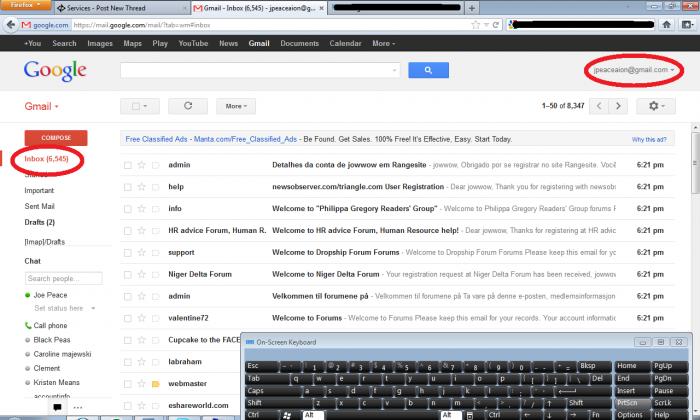Expand the More menu in Google bar
Screen dimensions: 700x420
click(x=383, y=43)
